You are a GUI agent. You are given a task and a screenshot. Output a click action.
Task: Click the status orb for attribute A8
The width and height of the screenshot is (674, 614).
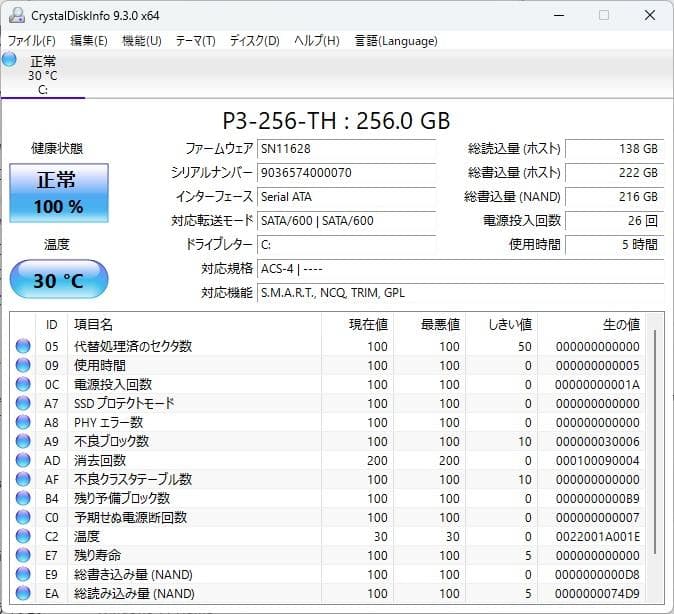click(23, 422)
